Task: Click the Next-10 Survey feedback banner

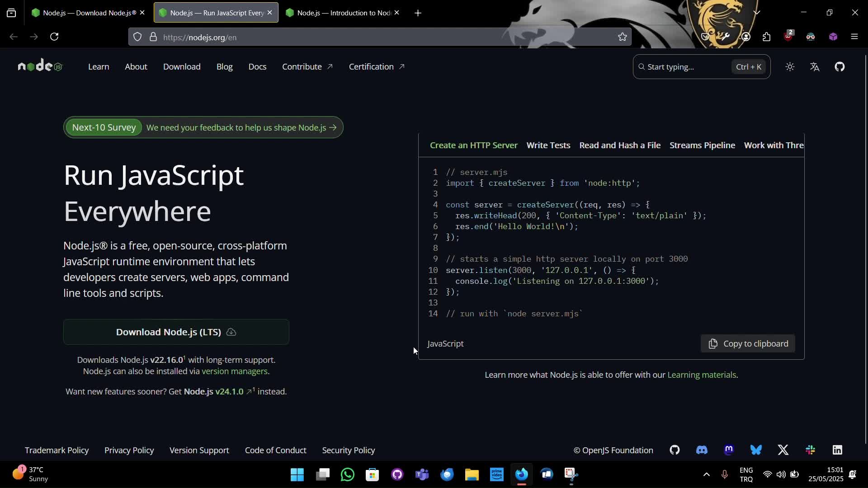Action: click(x=203, y=127)
